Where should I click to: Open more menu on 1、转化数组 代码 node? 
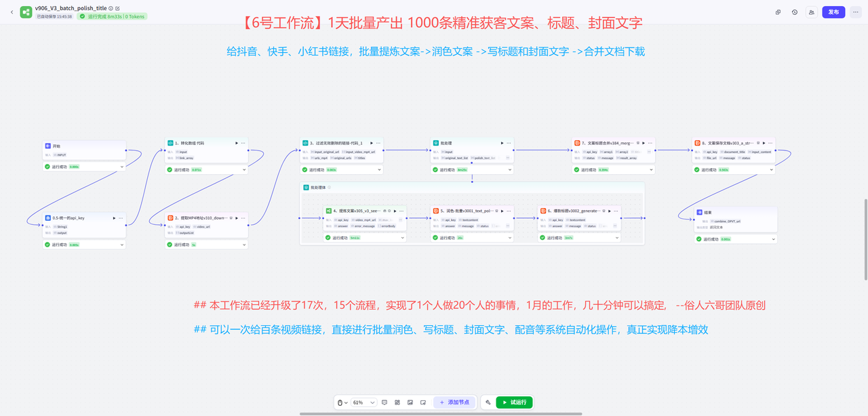pos(243,143)
